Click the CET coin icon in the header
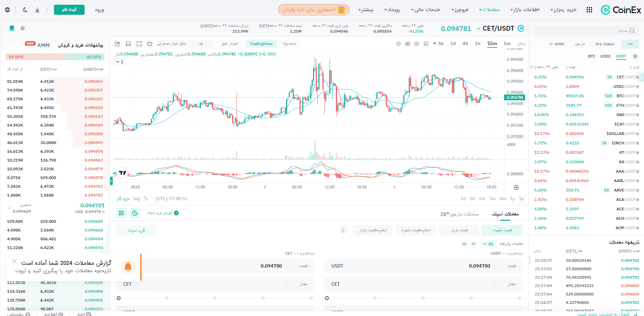This screenshot has width=644, height=316. tap(521, 28)
